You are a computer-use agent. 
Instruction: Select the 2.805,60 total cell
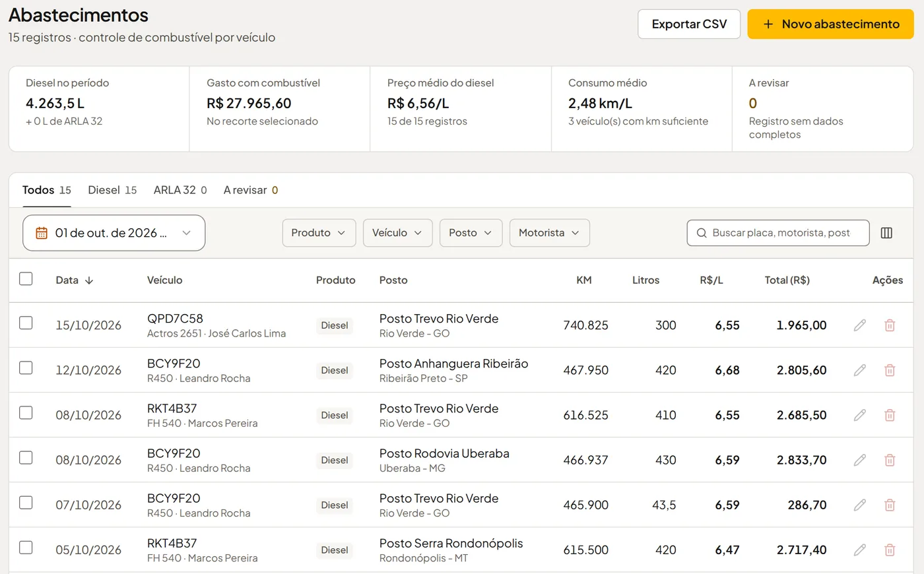[x=801, y=370]
